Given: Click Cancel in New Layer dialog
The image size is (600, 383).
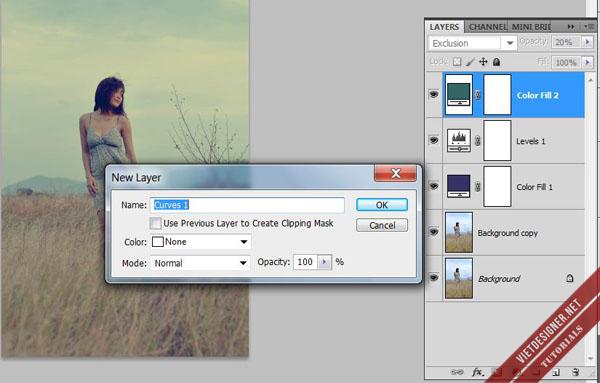Looking at the screenshot, I should coord(382,225).
